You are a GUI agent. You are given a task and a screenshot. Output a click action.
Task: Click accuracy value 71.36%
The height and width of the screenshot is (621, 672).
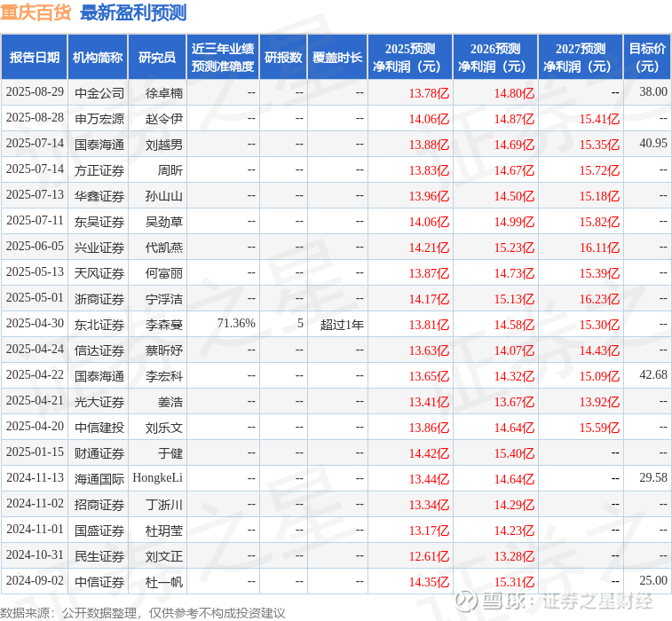(x=236, y=324)
